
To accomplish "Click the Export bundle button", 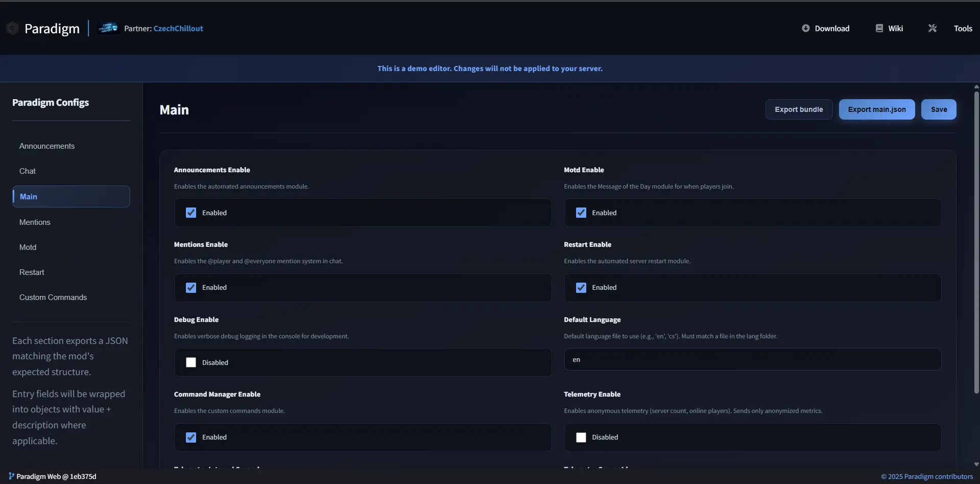I will [798, 109].
